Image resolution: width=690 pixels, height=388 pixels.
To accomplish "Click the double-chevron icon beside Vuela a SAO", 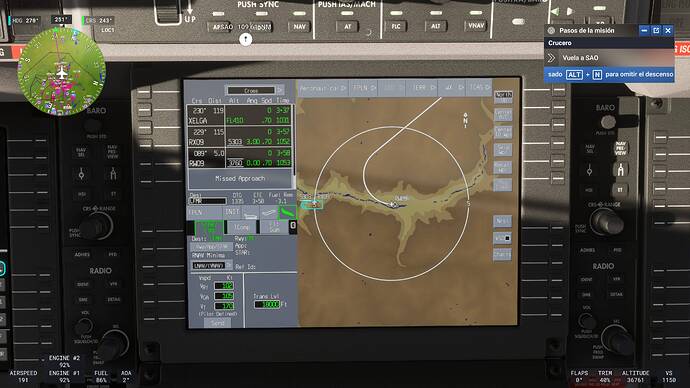I will pyautogui.click(x=551, y=58).
